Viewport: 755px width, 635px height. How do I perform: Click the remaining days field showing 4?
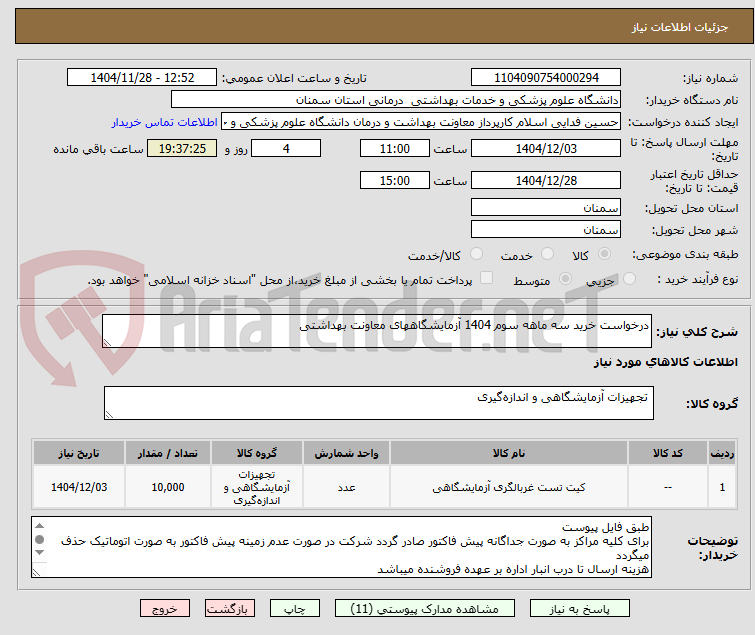pyautogui.click(x=286, y=148)
